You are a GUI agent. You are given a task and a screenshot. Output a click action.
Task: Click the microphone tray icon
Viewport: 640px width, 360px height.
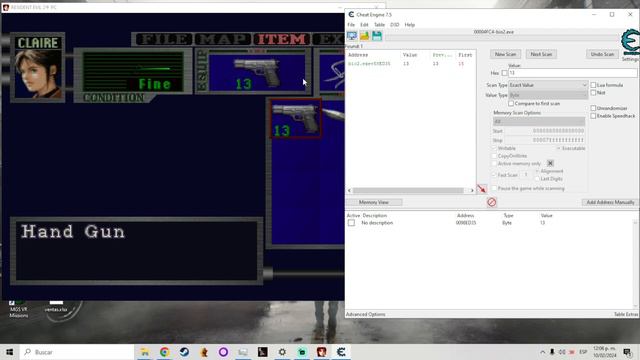(x=552, y=352)
